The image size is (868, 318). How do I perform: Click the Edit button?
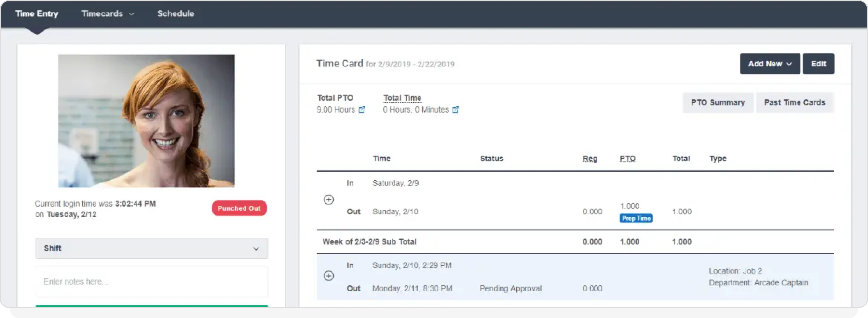[818, 64]
